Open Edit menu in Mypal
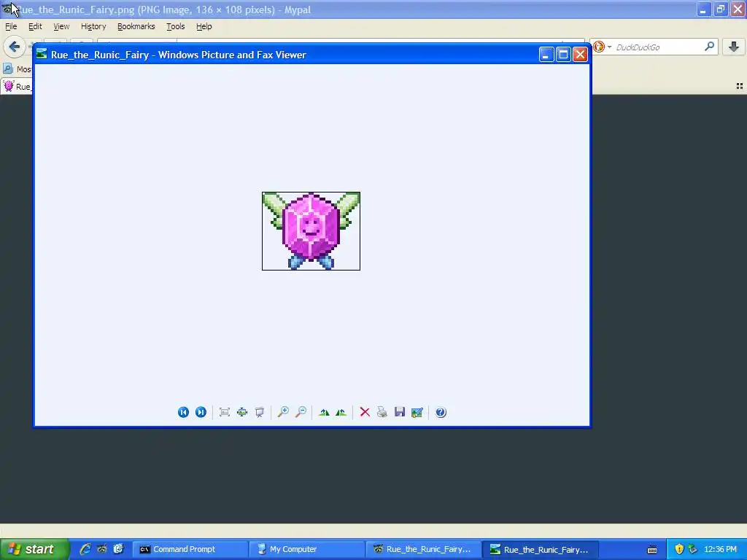Viewport: 747px width, 560px height. 35,27
